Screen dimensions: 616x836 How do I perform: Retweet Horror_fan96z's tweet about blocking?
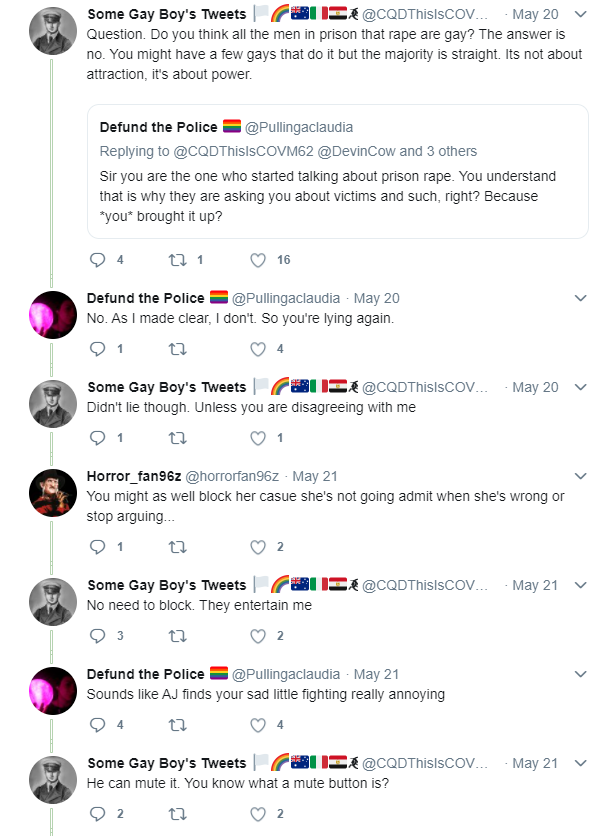178,546
